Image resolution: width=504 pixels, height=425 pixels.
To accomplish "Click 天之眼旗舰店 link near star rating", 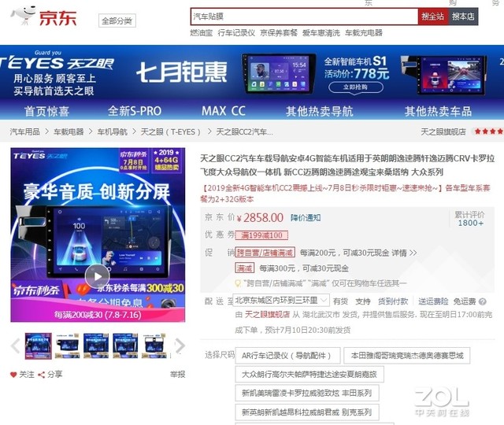I will click(443, 131).
